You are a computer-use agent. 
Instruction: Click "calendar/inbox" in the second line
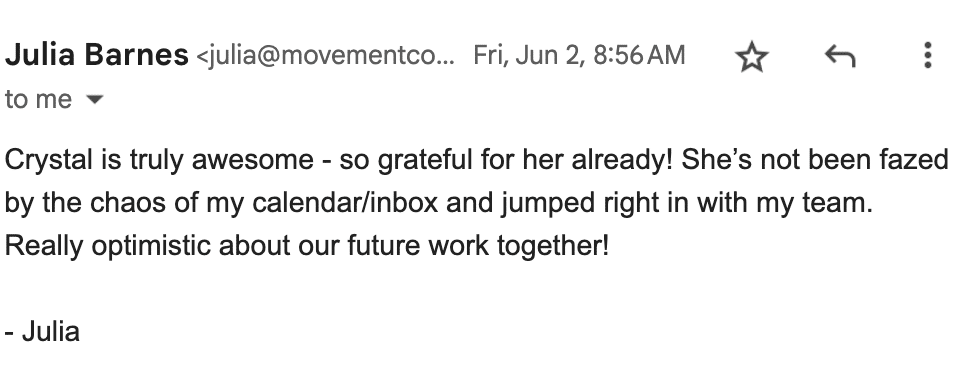345,203
